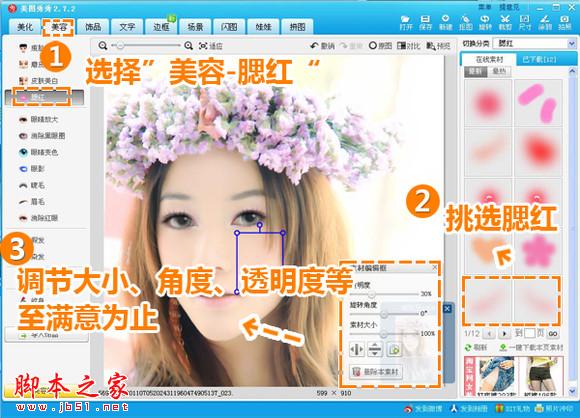Switch to the 已下载 tab

click(539, 59)
